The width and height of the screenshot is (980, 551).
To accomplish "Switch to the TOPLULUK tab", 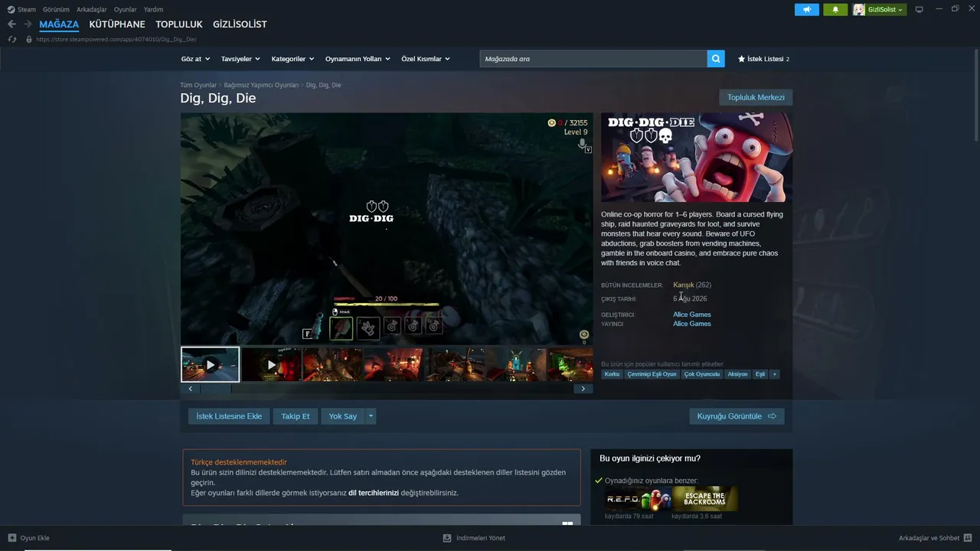I will click(179, 24).
